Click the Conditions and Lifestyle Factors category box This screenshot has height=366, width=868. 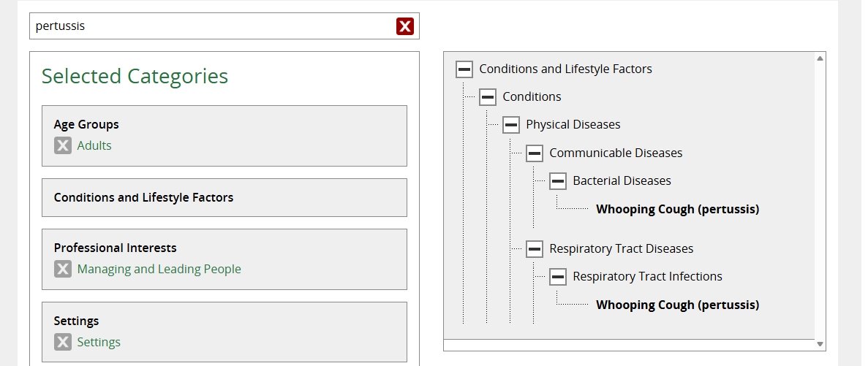(224, 198)
